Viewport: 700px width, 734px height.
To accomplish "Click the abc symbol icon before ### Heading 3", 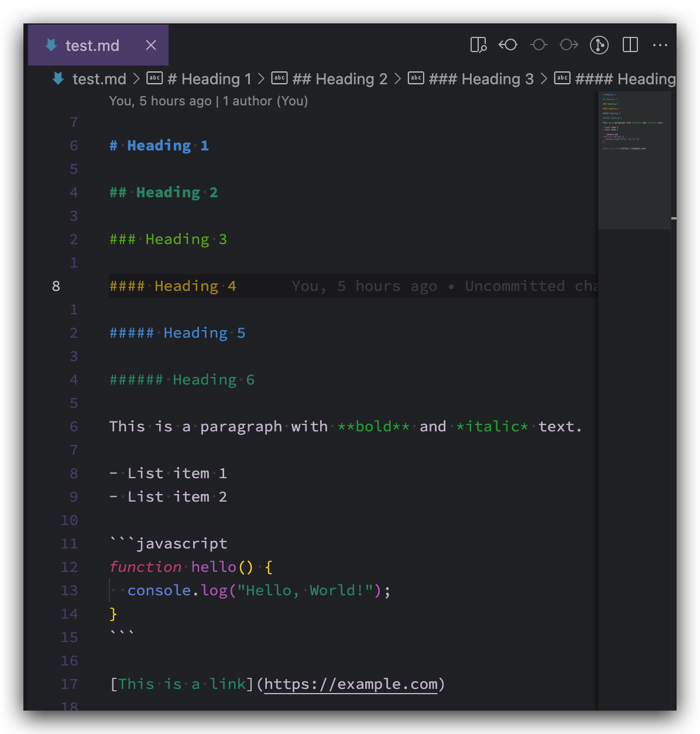I will 416,78.
